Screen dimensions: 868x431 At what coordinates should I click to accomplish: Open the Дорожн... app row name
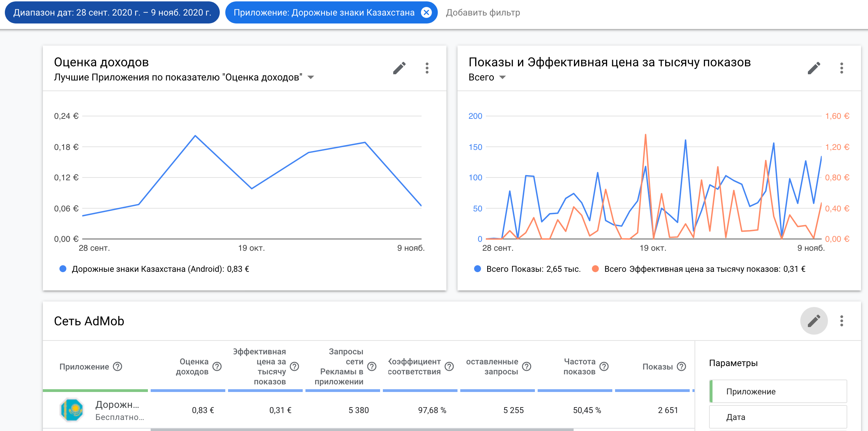[x=117, y=404]
